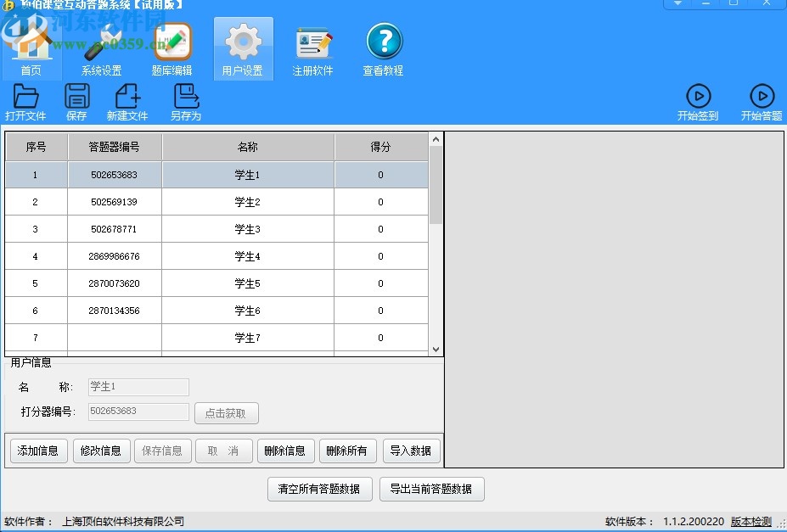
Task: Open the title bar dropdown arrow
Action: [x=677, y=4]
